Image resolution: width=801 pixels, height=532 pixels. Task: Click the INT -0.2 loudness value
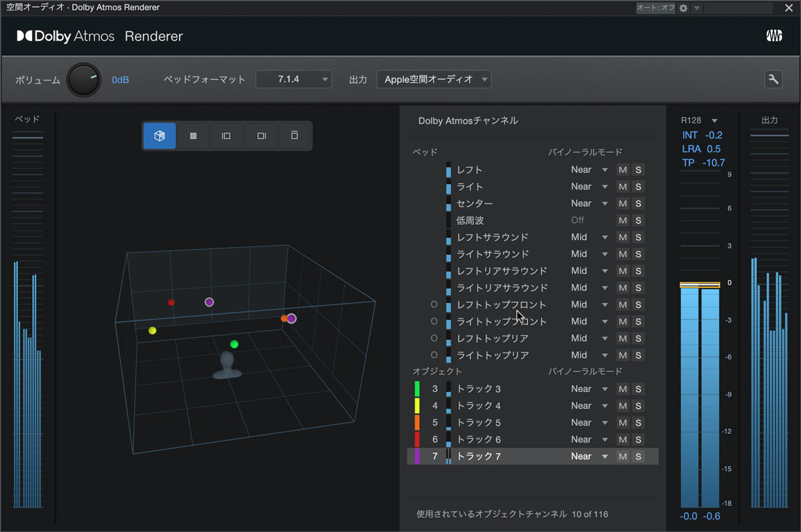click(702, 136)
